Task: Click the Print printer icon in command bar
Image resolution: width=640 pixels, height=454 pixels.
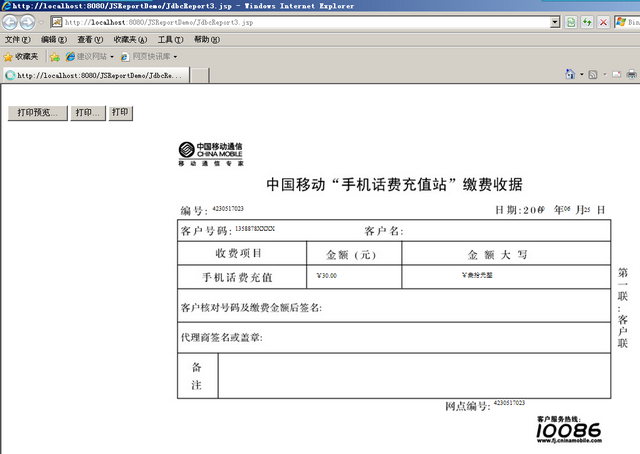Action: click(631, 74)
